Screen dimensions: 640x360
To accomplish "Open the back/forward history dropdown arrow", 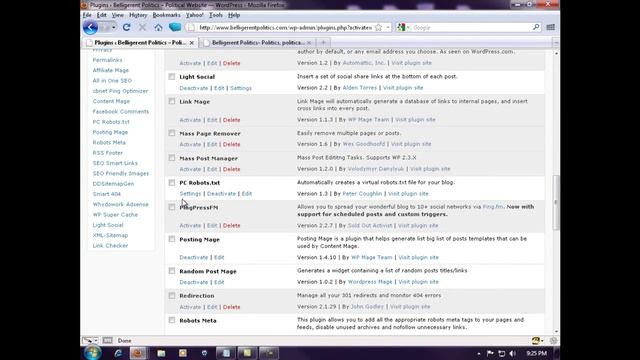I will (113, 27).
